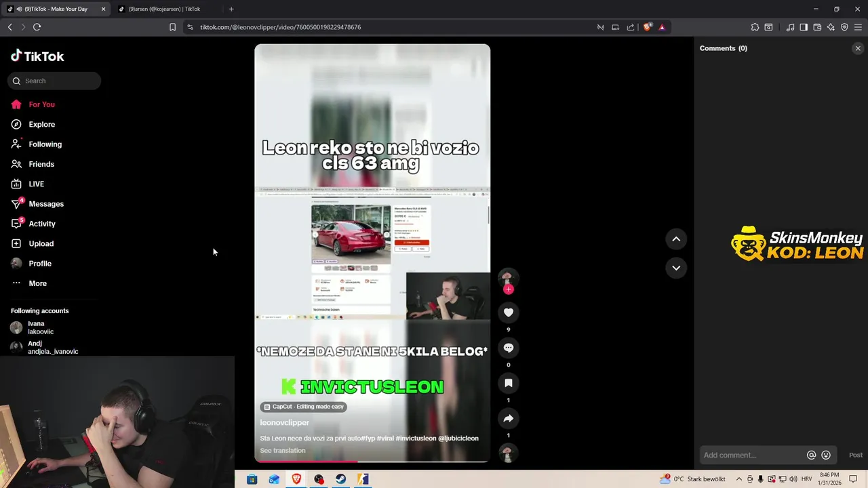The width and height of the screenshot is (868, 488).
Task: Open the emoji picker in comment box
Action: [x=826, y=455]
